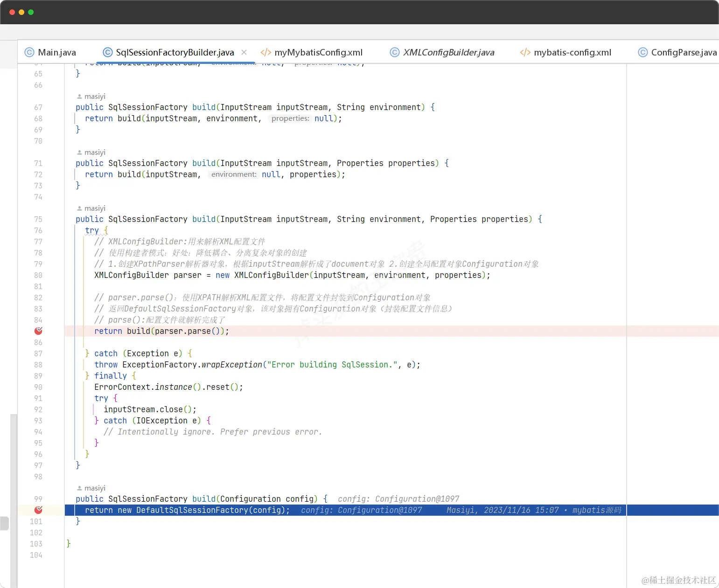Click the red close window button
The image size is (719, 588).
(12, 12)
